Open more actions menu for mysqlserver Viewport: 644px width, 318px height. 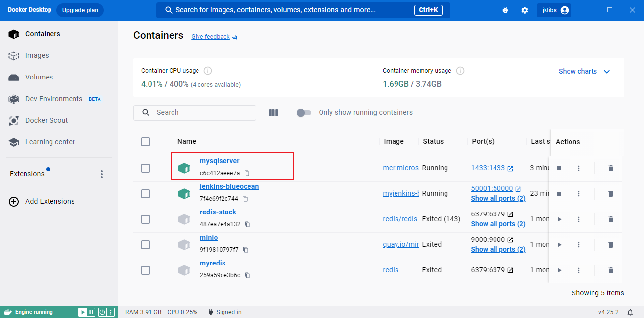click(x=579, y=168)
